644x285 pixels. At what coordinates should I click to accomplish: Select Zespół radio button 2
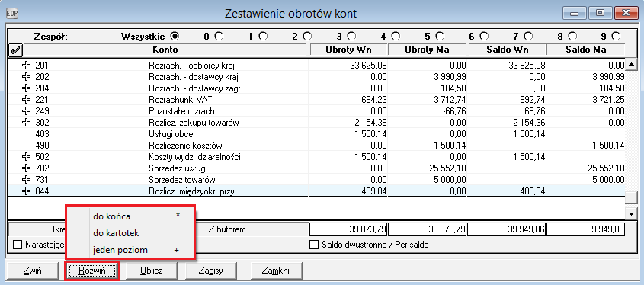(x=307, y=36)
